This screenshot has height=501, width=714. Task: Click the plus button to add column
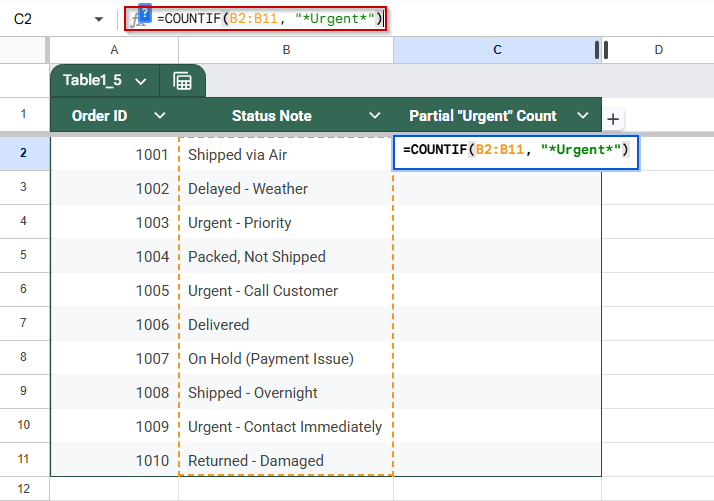[613, 119]
